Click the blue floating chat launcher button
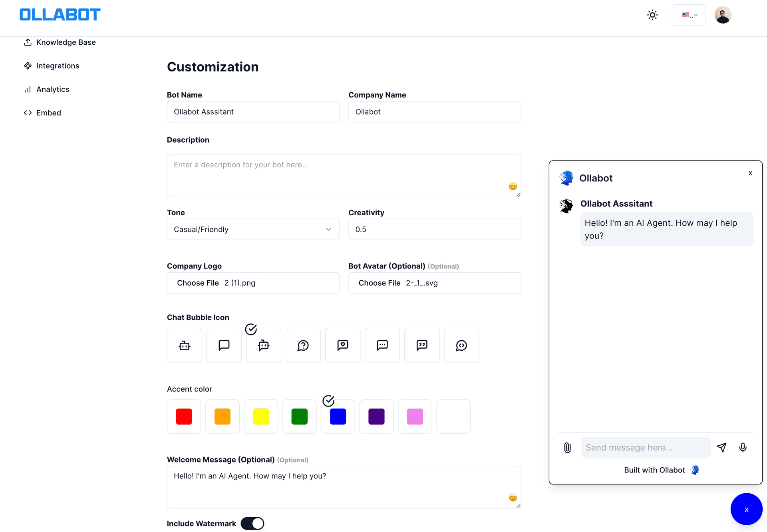 (x=746, y=509)
